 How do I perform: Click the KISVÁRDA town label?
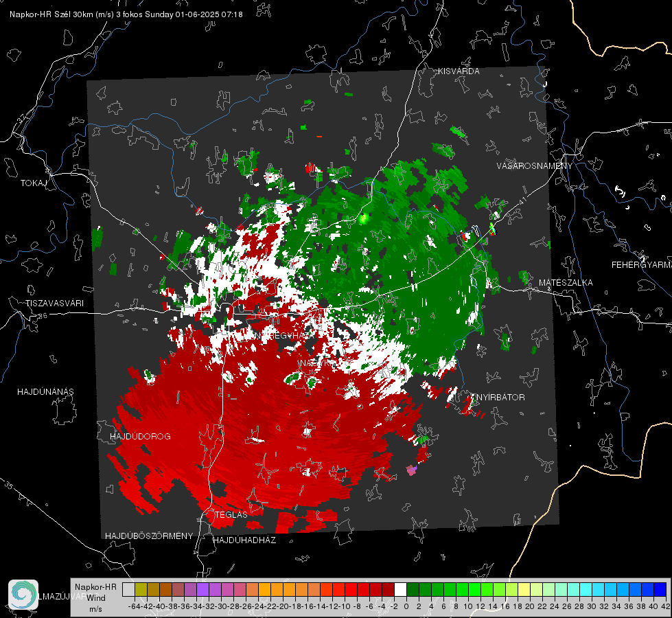pyautogui.click(x=459, y=71)
